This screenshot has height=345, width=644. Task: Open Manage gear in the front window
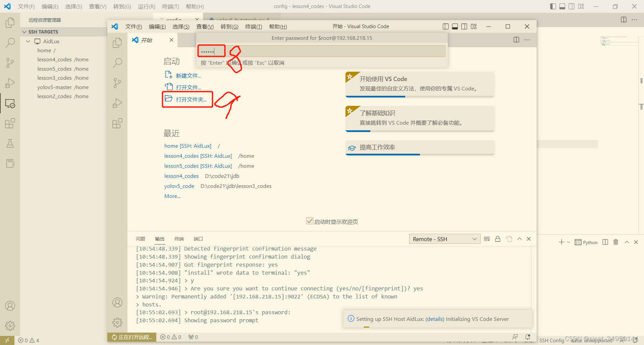pos(117,323)
